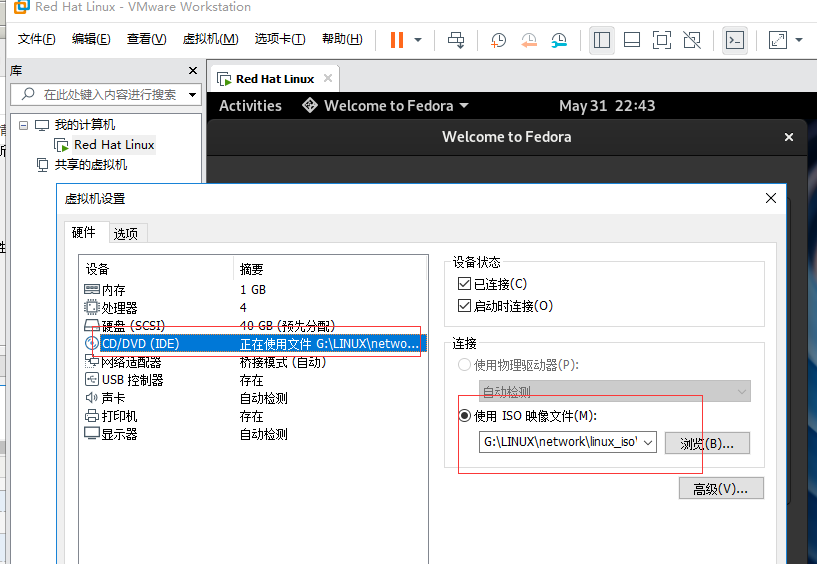Take a snapshot using clock plus icon
This screenshot has height=564, width=817.
(499, 40)
